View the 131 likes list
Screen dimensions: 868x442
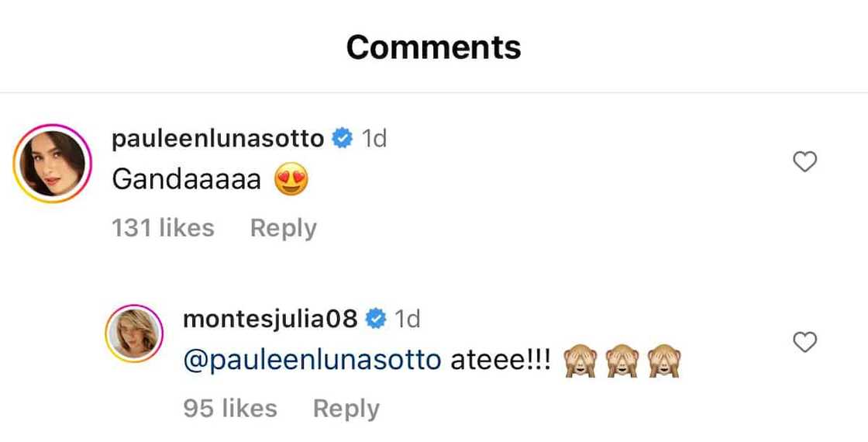point(163,228)
